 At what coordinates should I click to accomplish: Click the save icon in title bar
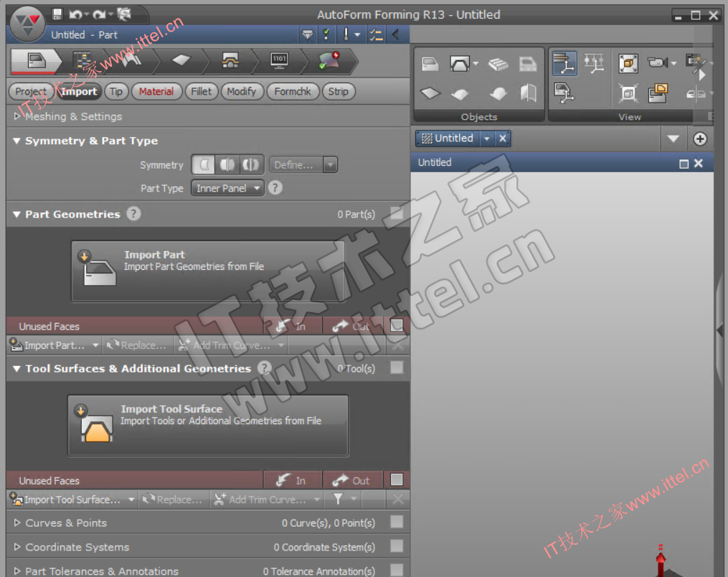pos(57,14)
